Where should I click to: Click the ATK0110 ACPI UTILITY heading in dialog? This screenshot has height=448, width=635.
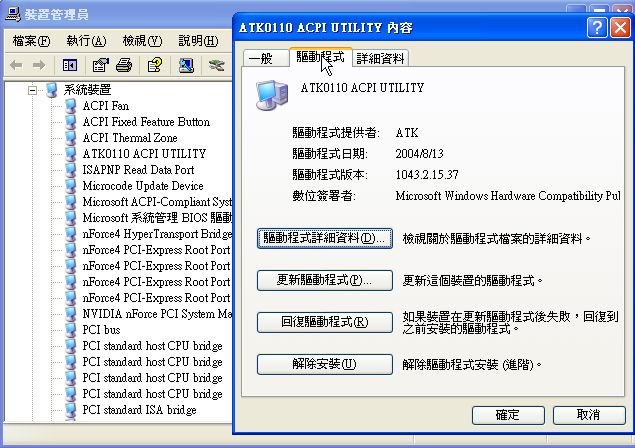[362, 88]
